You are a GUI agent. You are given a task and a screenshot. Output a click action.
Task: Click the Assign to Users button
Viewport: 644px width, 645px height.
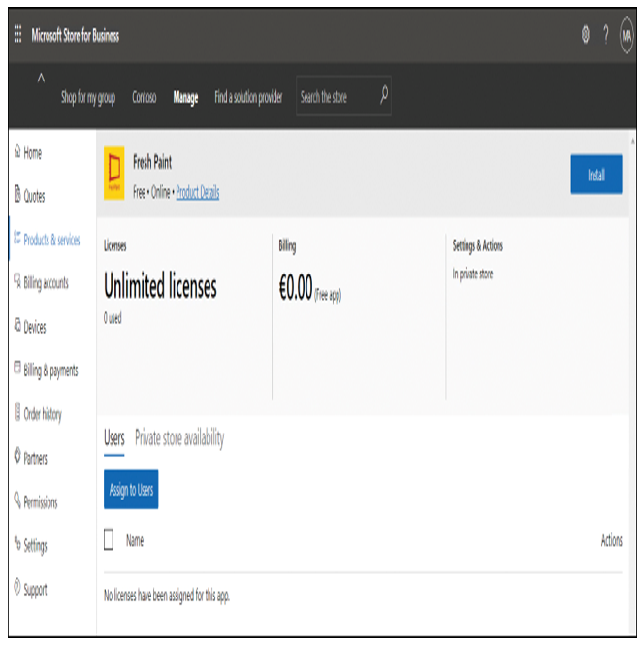coord(131,489)
